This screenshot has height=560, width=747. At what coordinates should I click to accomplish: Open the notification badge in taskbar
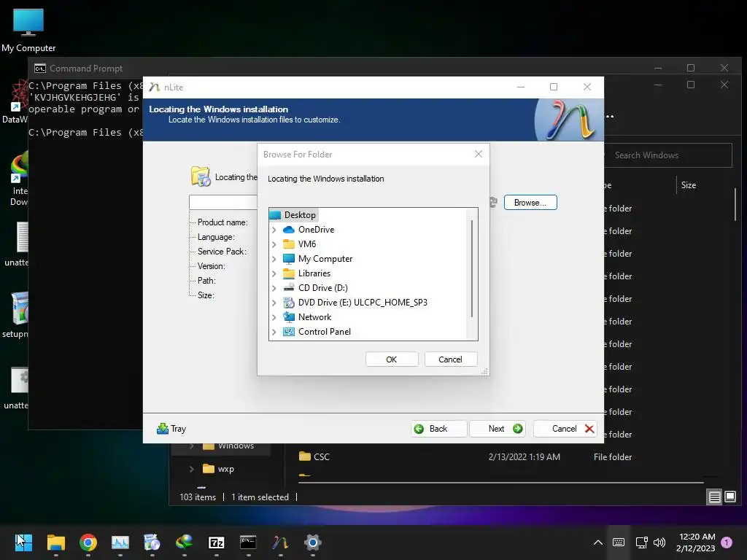(727, 542)
